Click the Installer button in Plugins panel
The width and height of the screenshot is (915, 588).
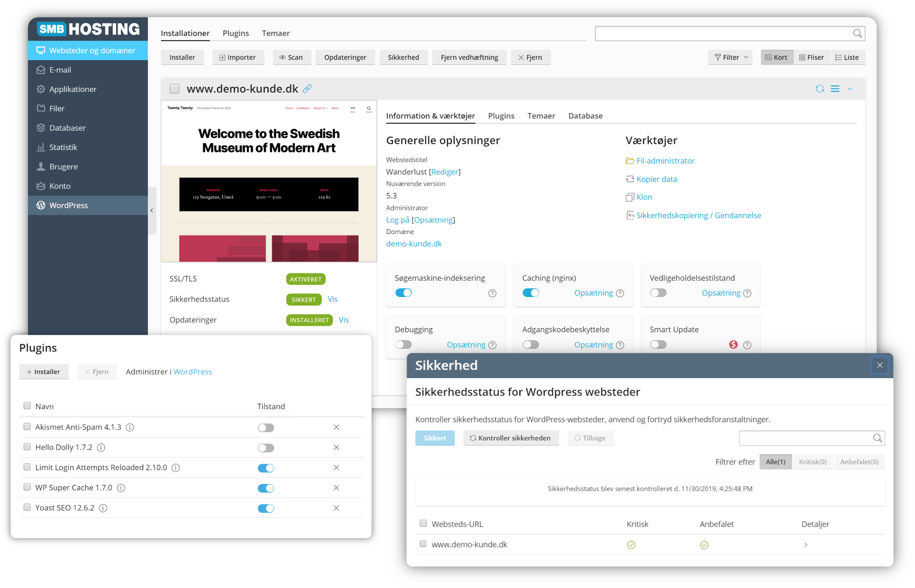click(x=44, y=372)
